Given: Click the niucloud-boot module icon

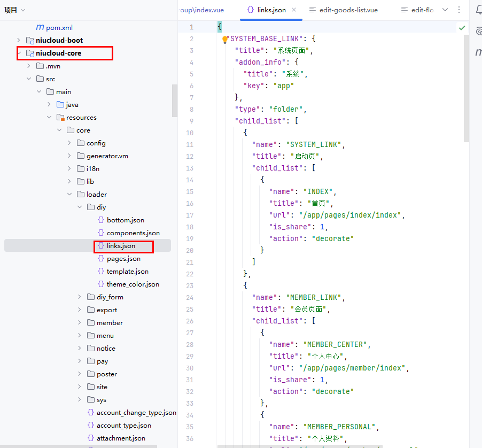Looking at the screenshot, I should click(29, 41).
